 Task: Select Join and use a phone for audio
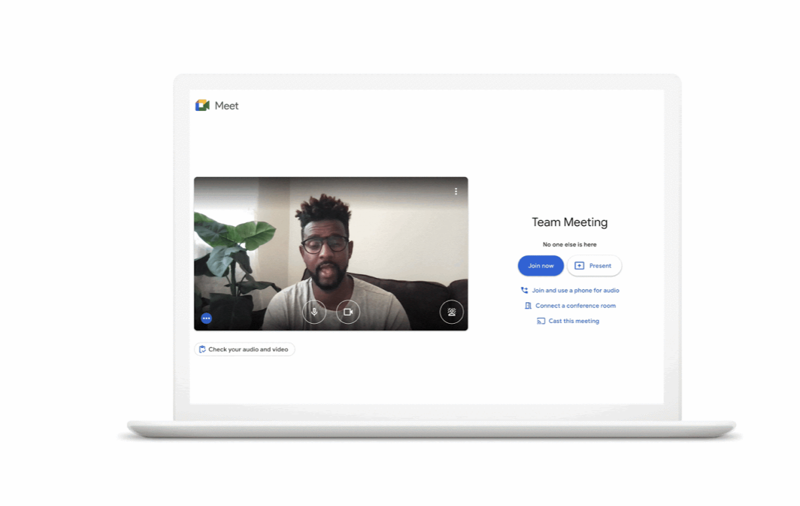(x=570, y=290)
